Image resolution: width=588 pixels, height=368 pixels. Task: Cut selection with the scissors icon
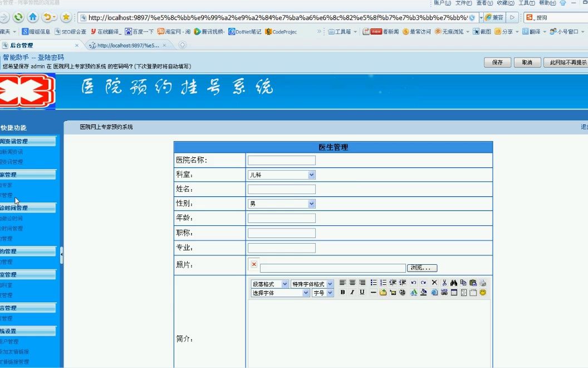[444, 283]
